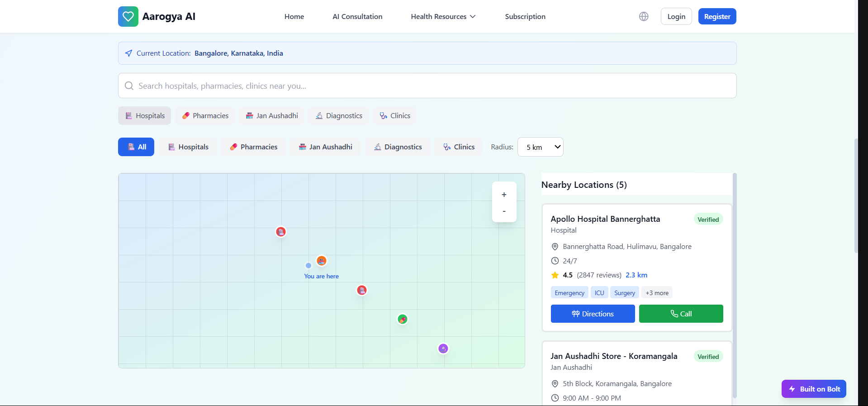Open the language globe selector
The image size is (868, 406).
coord(644,16)
